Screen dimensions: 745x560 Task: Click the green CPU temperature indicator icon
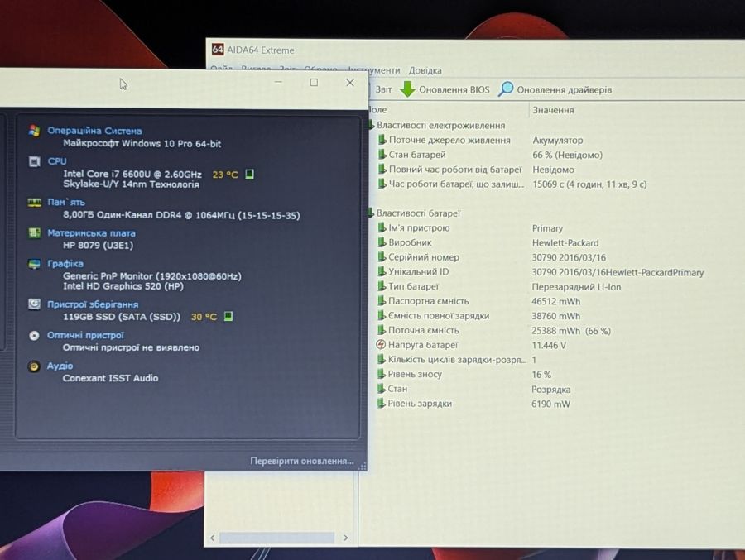pos(249,175)
